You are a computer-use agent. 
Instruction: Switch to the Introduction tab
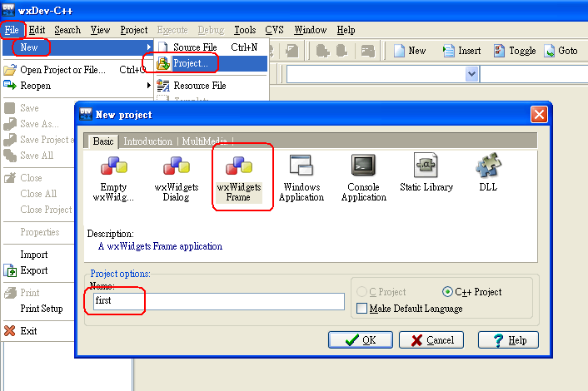[147, 141]
